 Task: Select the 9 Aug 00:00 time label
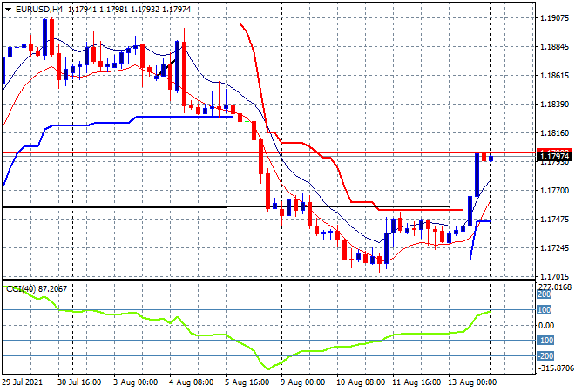click(303, 382)
